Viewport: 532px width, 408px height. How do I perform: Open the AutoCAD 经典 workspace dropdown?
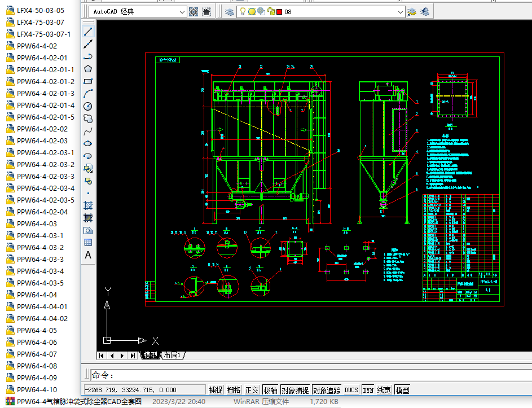181,11
